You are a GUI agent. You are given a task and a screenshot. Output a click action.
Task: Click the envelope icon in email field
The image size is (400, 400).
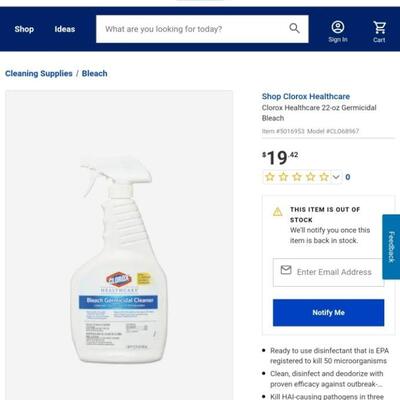click(x=286, y=270)
